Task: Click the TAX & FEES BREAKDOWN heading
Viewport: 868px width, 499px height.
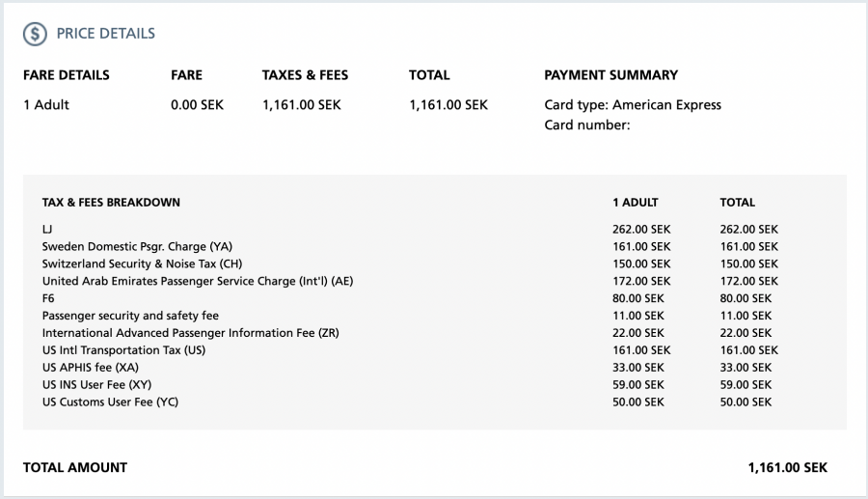Action: tap(111, 202)
